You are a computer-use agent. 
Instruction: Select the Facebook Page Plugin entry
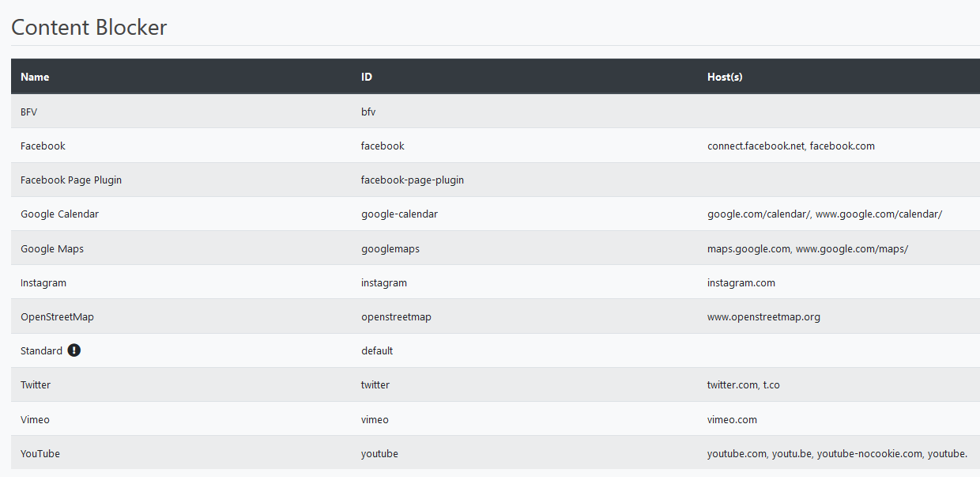point(71,180)
